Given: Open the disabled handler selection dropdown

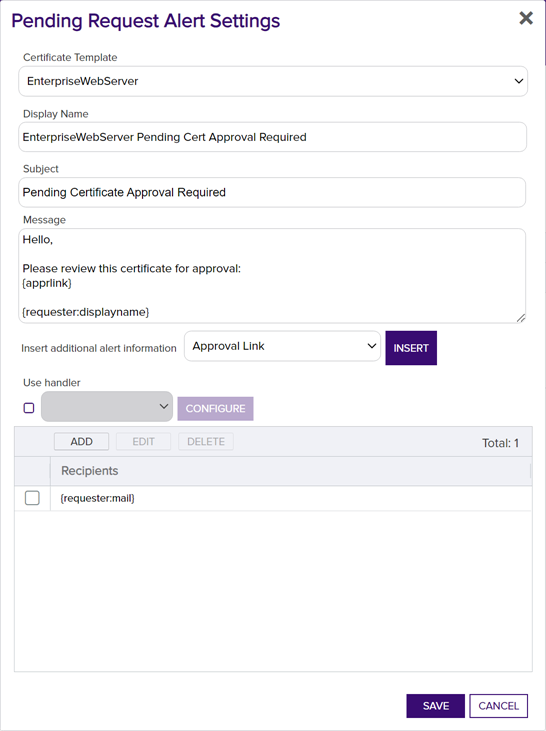Looking at the screenshot, I should (107, 407).
